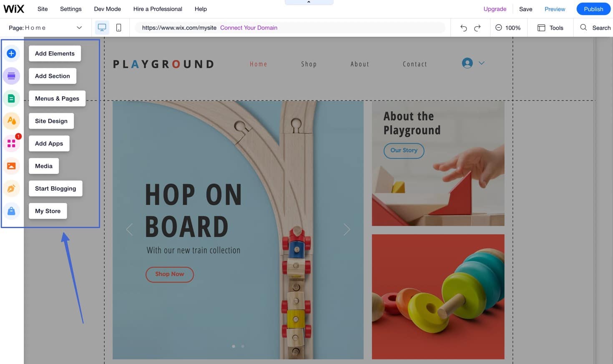The image size is (613, 364).
Task: Open the My Store bag icon
Action: (x=11, y=211)
